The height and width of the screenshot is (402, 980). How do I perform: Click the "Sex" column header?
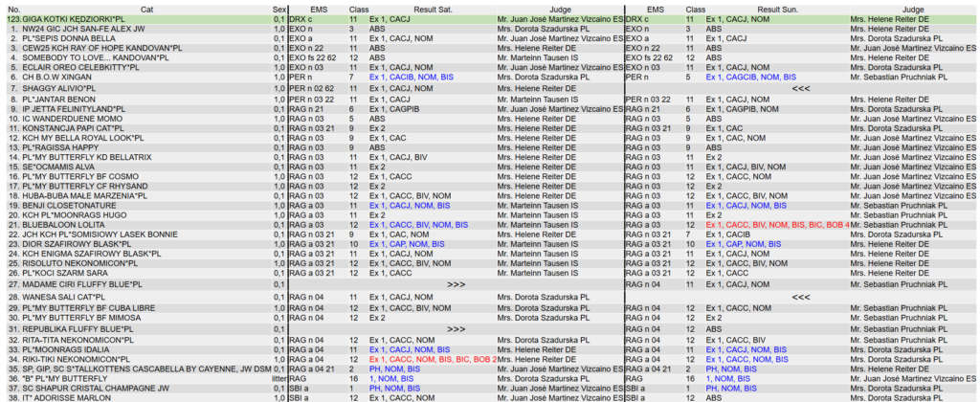278,8
